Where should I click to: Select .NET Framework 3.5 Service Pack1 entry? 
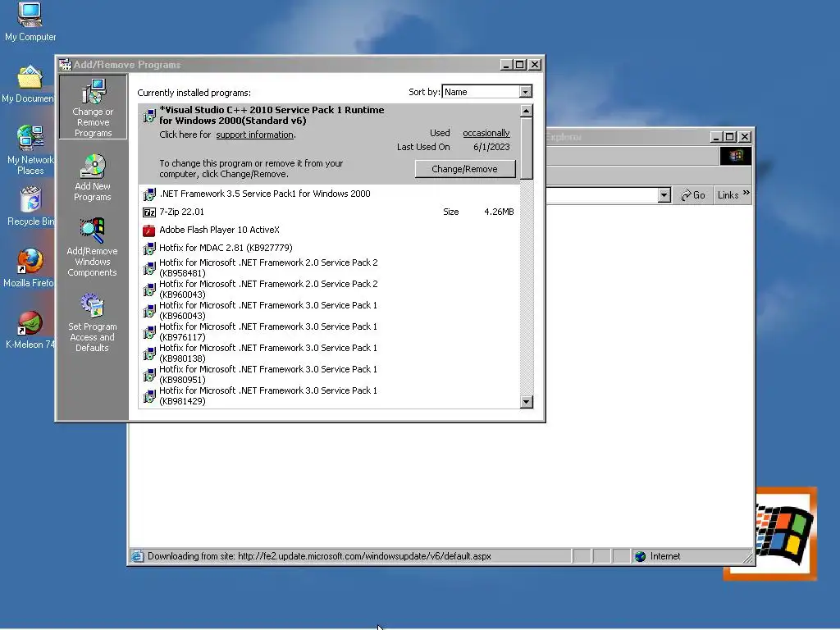tap(329, 194)
